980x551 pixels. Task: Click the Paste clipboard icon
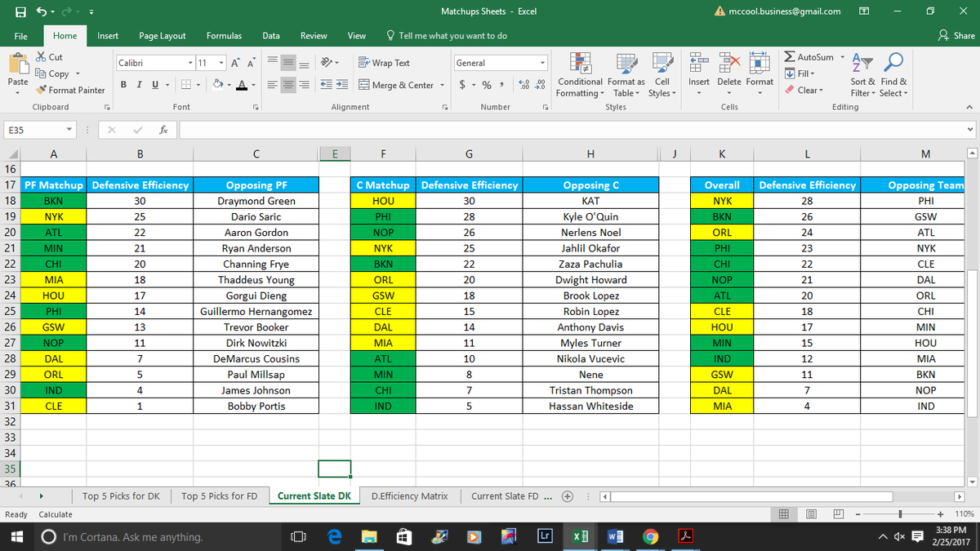[x=18, y=64]
